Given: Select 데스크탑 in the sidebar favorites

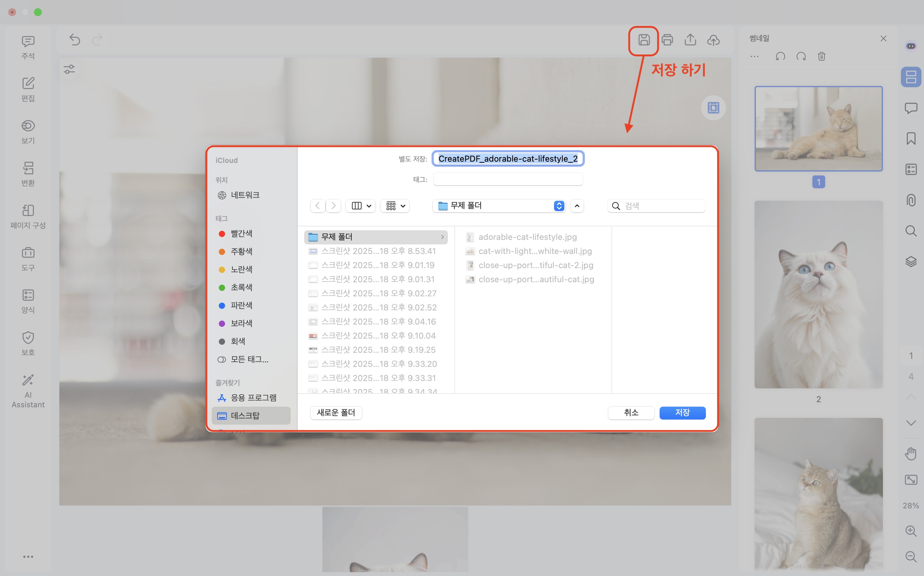Looking at the screenshot, I should [x=245, y=416].
